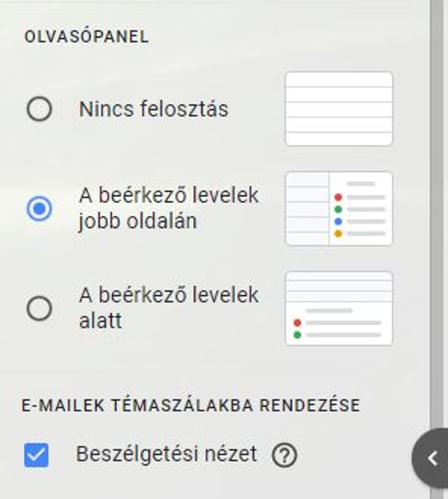Click the green dot in the below-inbox preview
Screen dimensions: 448x499
(297, 335)
